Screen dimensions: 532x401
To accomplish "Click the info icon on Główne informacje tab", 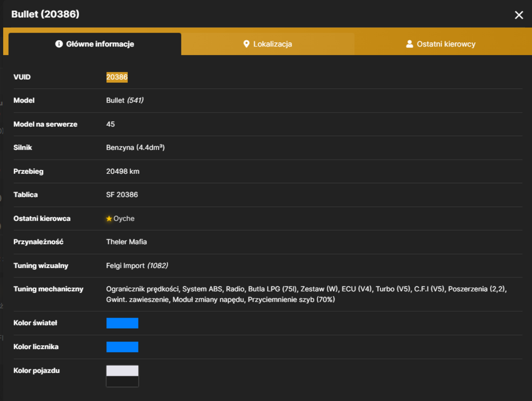I will (59, 44).
